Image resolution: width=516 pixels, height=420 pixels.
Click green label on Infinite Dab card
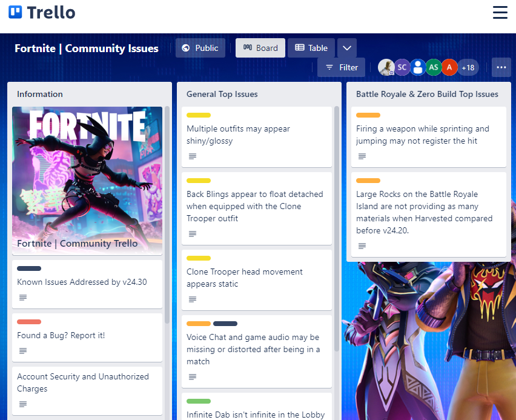click(199, 401)
